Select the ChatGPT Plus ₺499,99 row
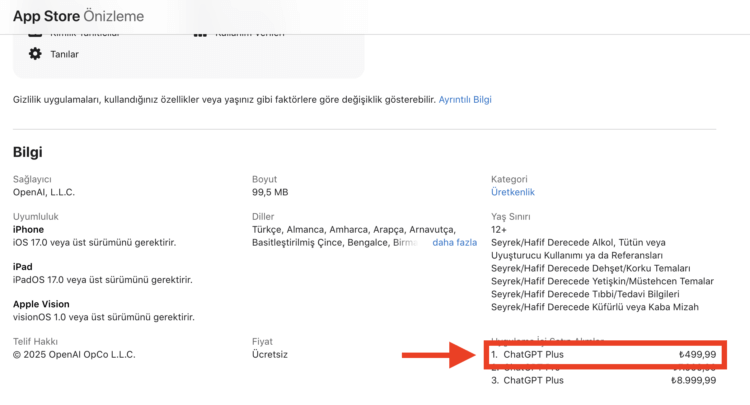The height and width of the screenshot is (405, 750). [603, 354]
